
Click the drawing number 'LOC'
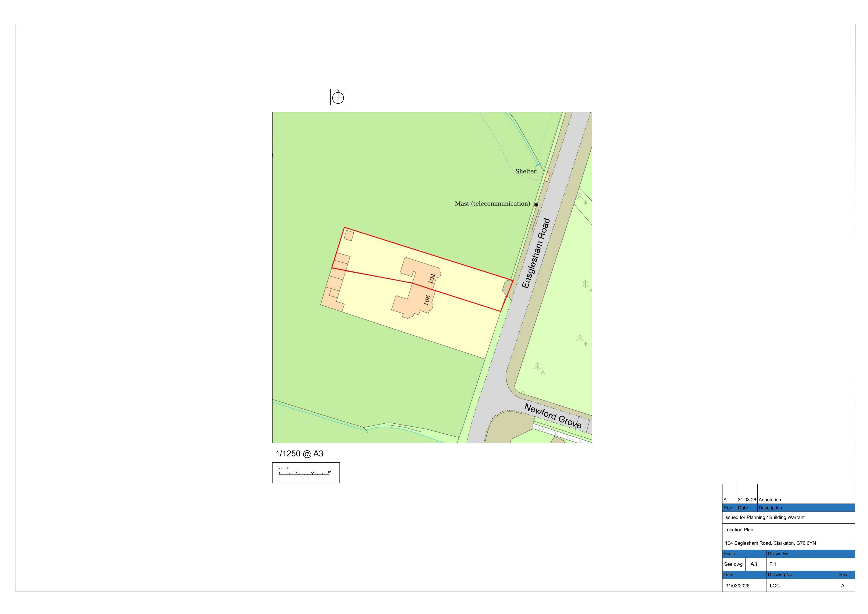775,586
